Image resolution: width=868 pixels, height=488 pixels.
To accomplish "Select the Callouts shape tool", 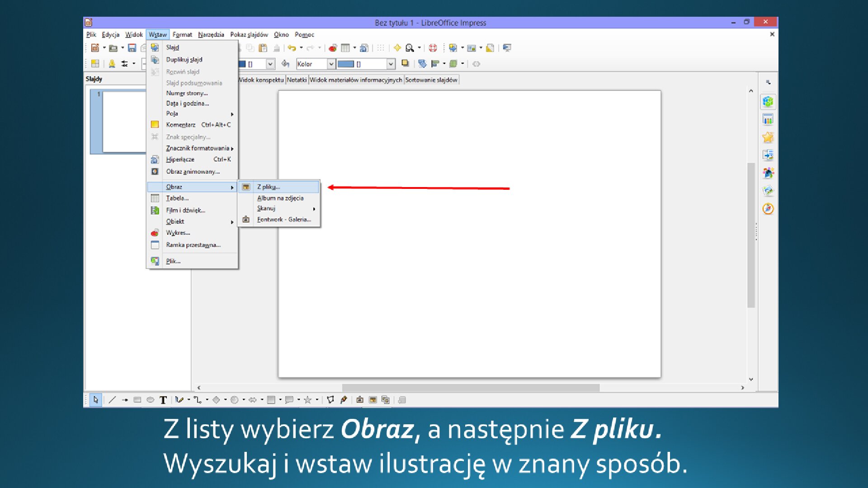I will 289,399.
